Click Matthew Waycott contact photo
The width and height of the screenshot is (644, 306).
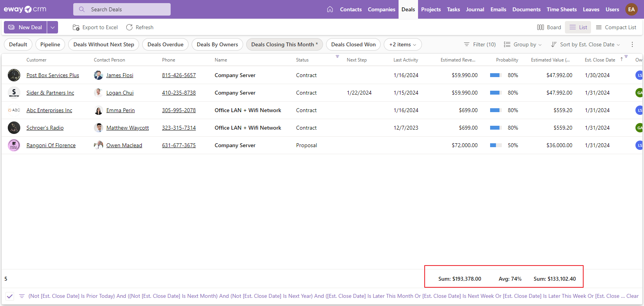click(99, 128)
